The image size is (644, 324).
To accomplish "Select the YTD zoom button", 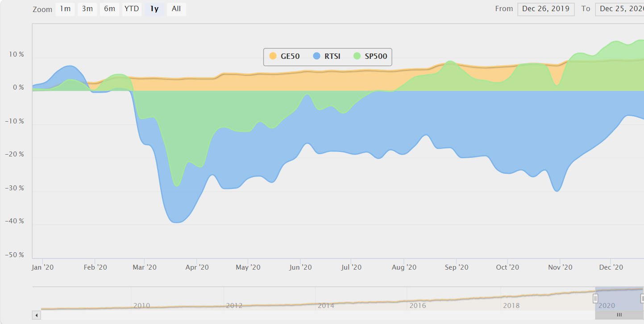I will point(132,9).
